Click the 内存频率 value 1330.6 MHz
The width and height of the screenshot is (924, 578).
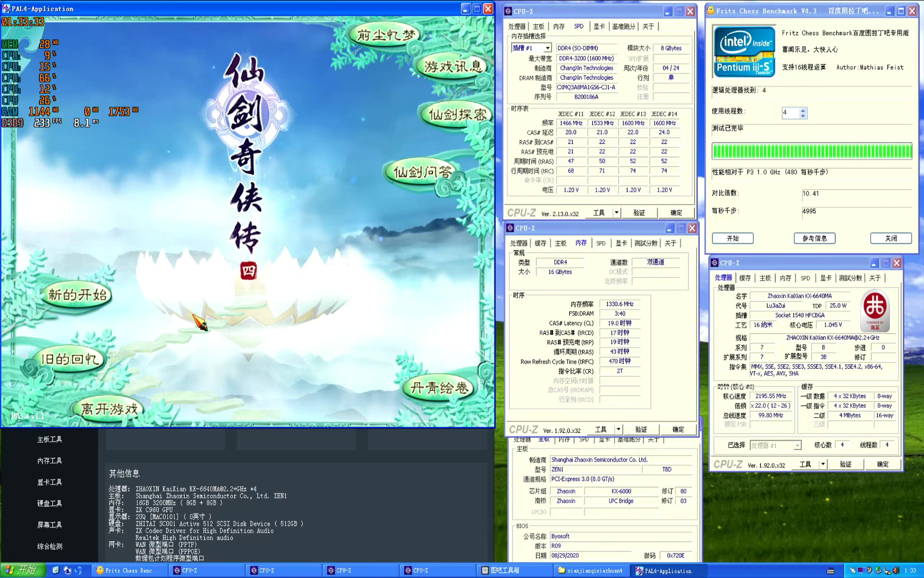[x=620, y=304]
